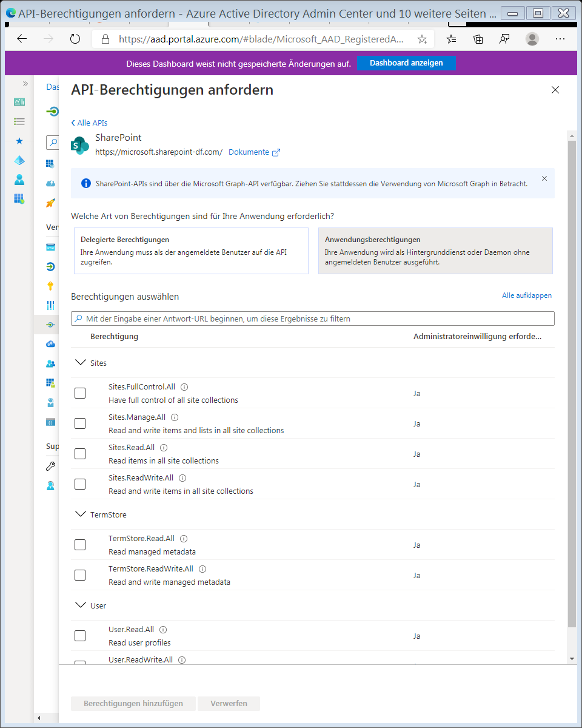Open Quickstart rocket icon in app menu

(x=51, y=203)
